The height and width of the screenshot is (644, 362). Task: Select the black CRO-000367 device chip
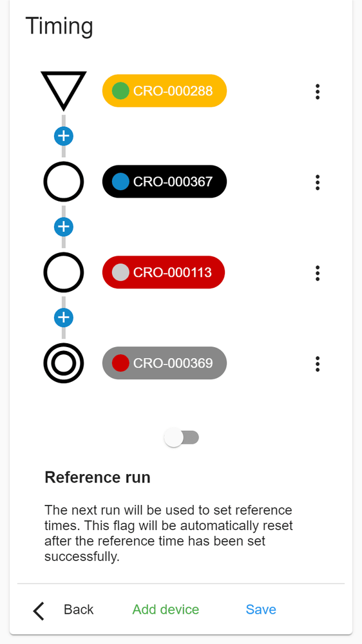164,182
